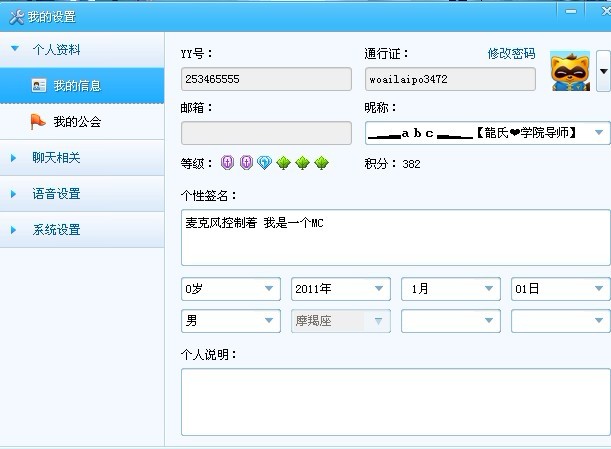The height and width of the screenshot is (449, 611).
Task: Expand the 系统设置 section
Action: coord(82,230)
